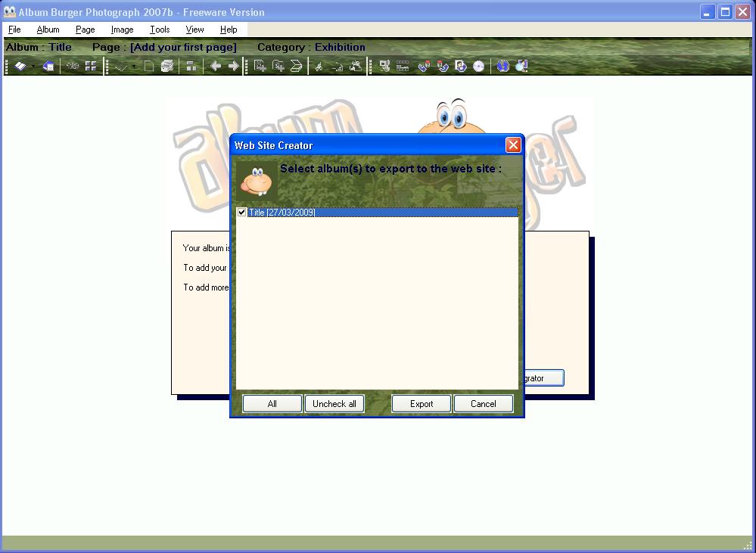The image size is (756, 553).
Task: Open the Tools menu
Action: tap(160, 30)
